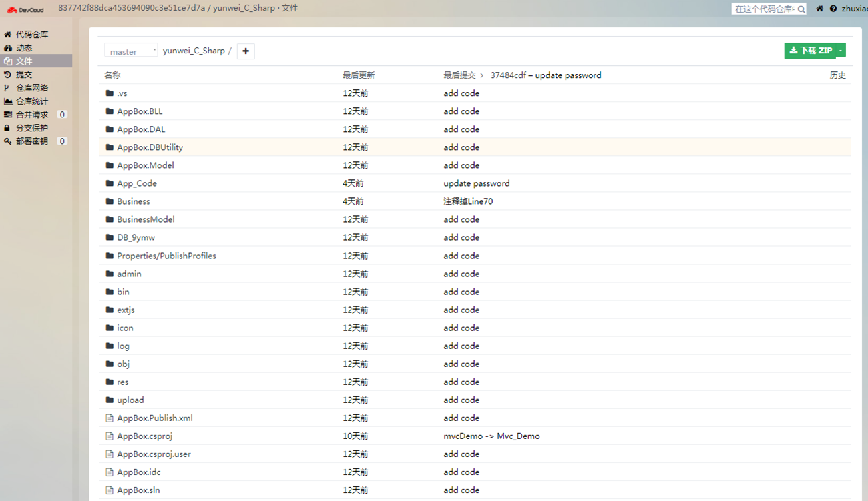The width and height of the screenshot is (868, 501).
Task: Open 合并请求 in the sidebar
Action: [x=36, y=115]
